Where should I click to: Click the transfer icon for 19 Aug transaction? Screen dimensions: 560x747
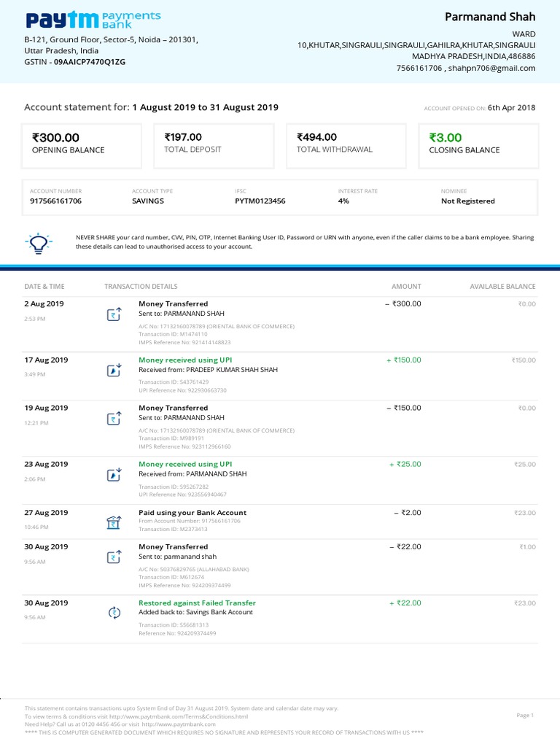click(x=114, y=419)
